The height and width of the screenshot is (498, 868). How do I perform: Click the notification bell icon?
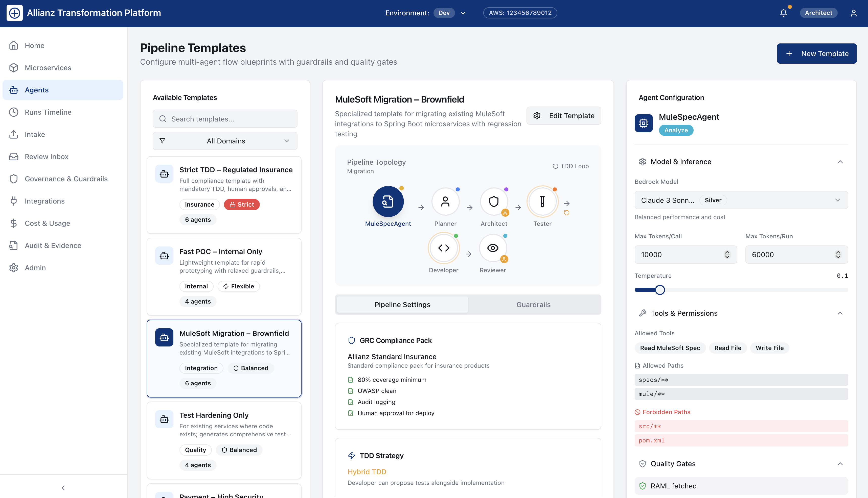[x=783, y=13]
